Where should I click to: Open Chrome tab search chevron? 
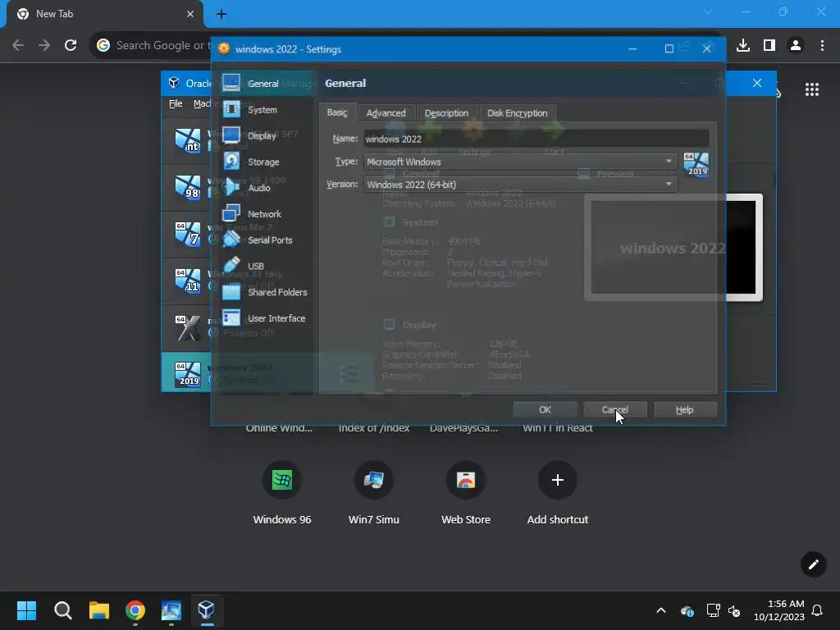tap(708, 11)
